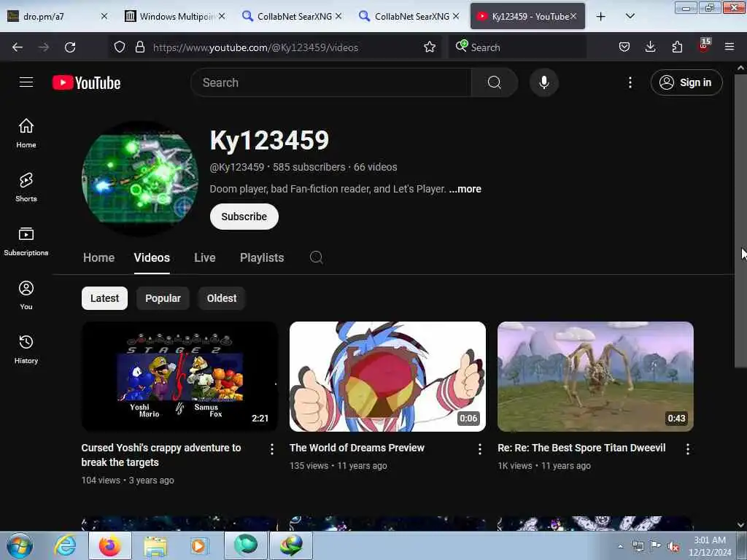This screenshot has width=747, height=560.
Task: Bookmark this page with star icon
Action: click(x=429, y=47)
